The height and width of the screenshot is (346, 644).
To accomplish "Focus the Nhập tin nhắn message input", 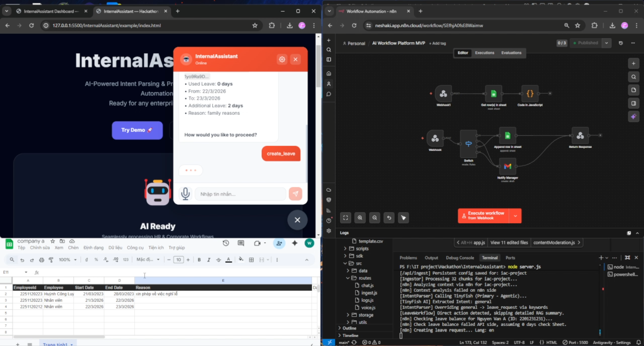I will [240, 194].
